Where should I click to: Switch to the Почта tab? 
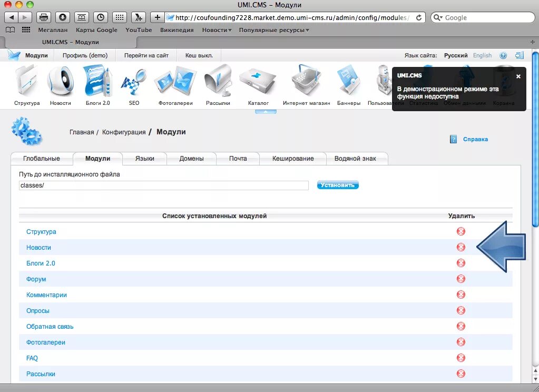[238, 159]
